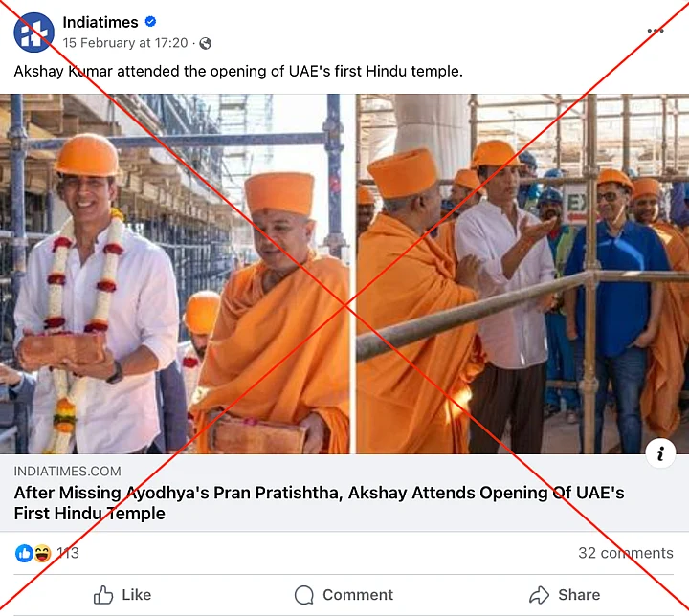The image size is (689, 616).
Task: View the 113 reactions count
Action: coord(68,553)
